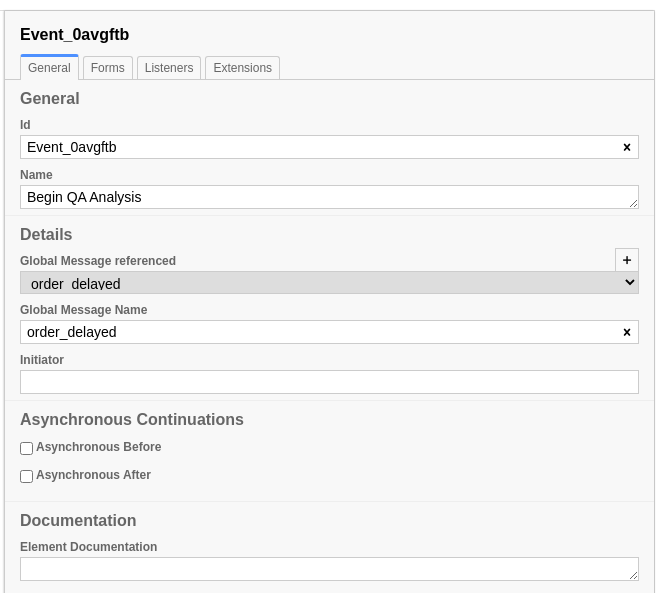This screenshot has width=658, height=593.
Task: Switch to the Forms tab
Action: coord(108,68)
